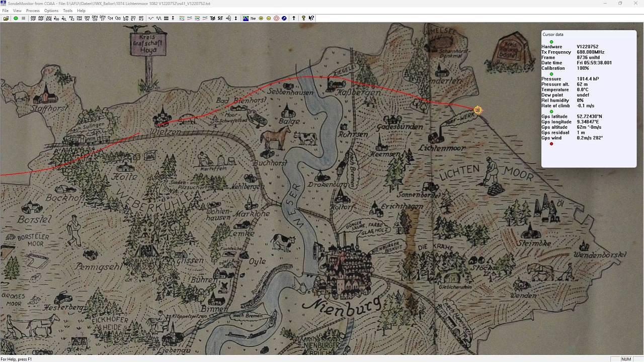644x362 pixels.
Task: Select the iMet sonde decoder
Action: point(133,18)
